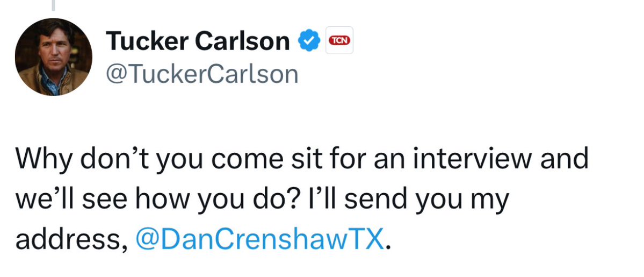Click the blue verified checkmark badge
This screenshot has height=277, width=644.
coord(309,41)
